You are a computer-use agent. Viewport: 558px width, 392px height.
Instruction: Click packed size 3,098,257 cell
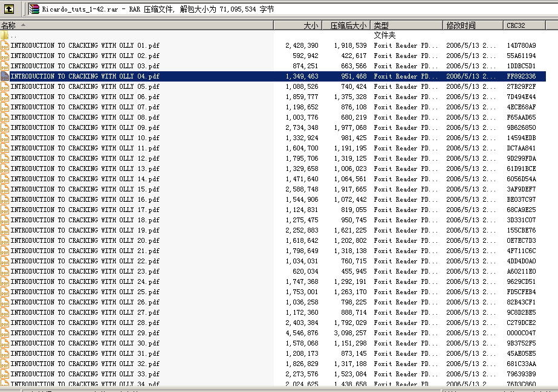[x=350, y=333]
